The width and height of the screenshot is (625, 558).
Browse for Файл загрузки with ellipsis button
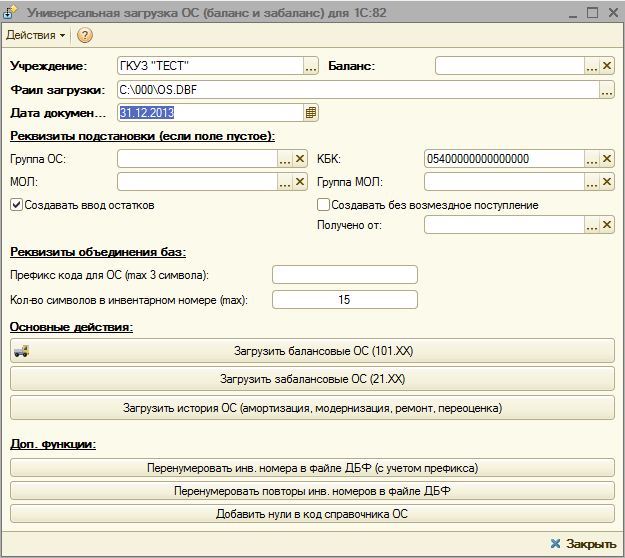[x=607, y=90]
